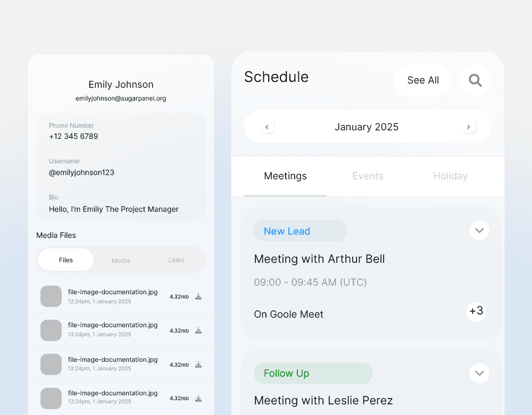Open search in the Schedule panel

[475, 80]
